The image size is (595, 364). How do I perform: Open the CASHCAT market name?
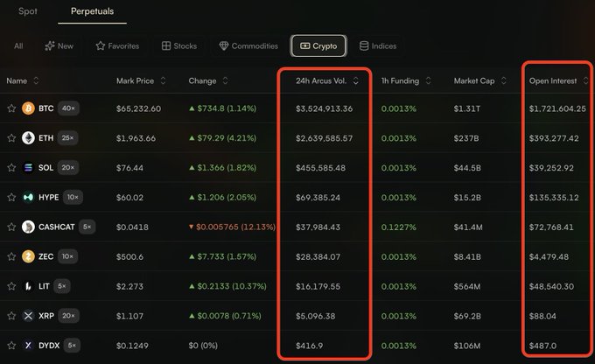(x=57, y=227)
